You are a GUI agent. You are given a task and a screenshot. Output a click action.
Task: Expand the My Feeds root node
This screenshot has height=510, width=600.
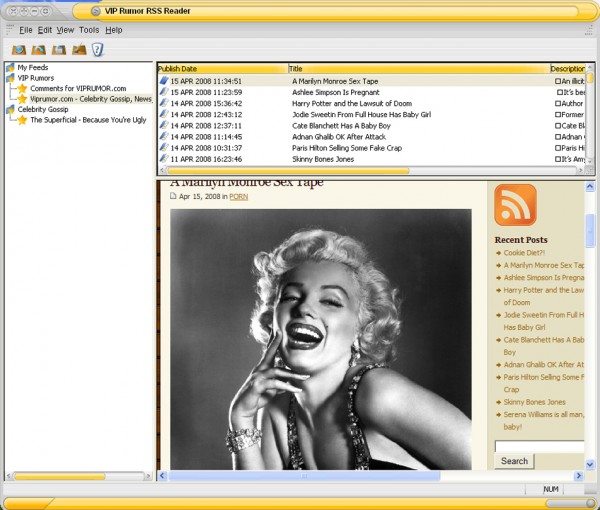click(10, 67)
